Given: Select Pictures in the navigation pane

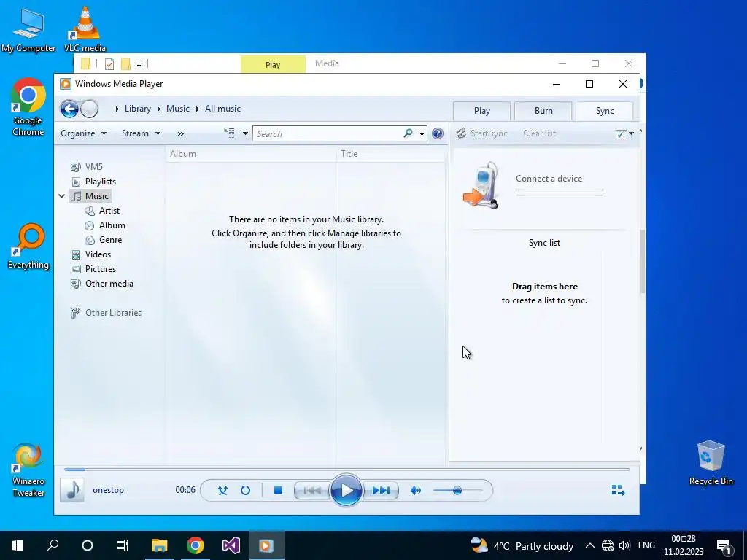Looking at the screenshot, I should (x=93, y=269).
